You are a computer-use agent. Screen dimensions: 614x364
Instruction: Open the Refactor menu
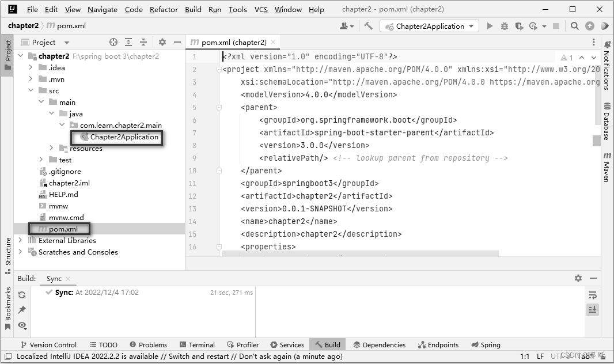point(164,9)
